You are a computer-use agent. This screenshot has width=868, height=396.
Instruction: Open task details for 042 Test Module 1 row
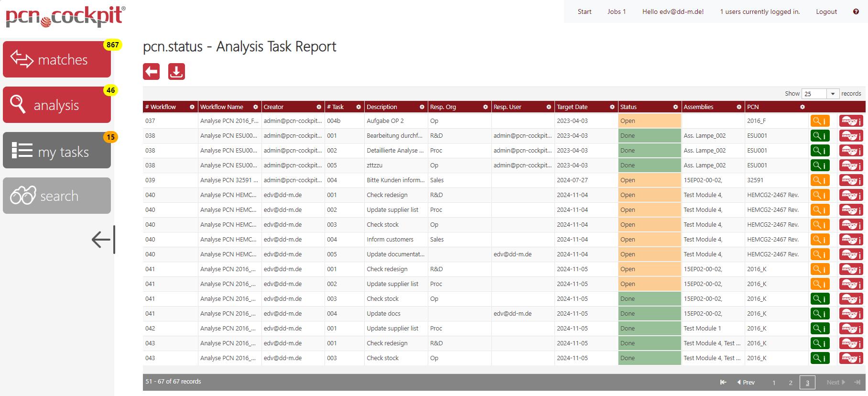[820, 329]
